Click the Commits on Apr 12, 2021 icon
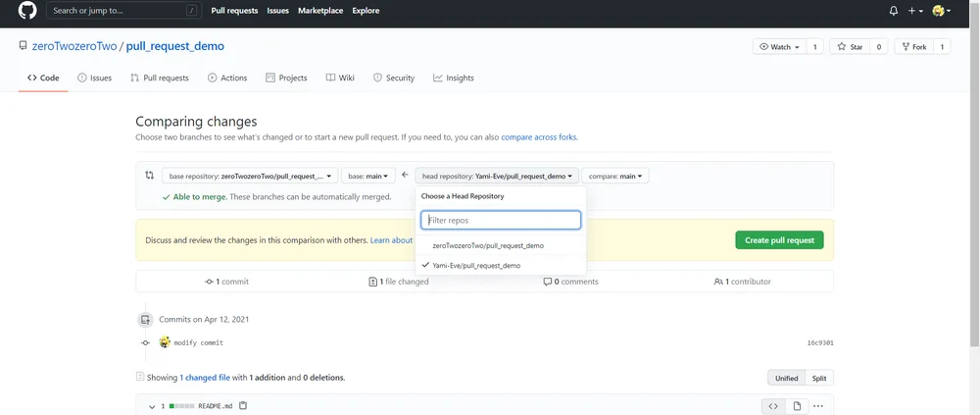This screenshot has height=415, width=980. coord(145,320)
